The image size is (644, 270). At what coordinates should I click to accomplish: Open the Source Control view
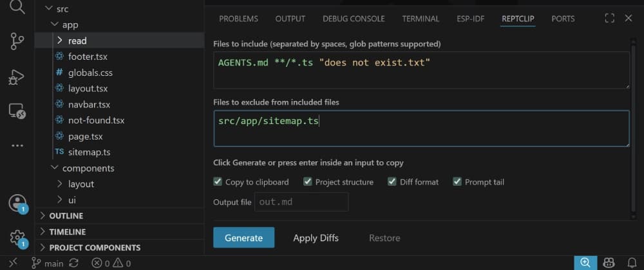coord(17,42)
